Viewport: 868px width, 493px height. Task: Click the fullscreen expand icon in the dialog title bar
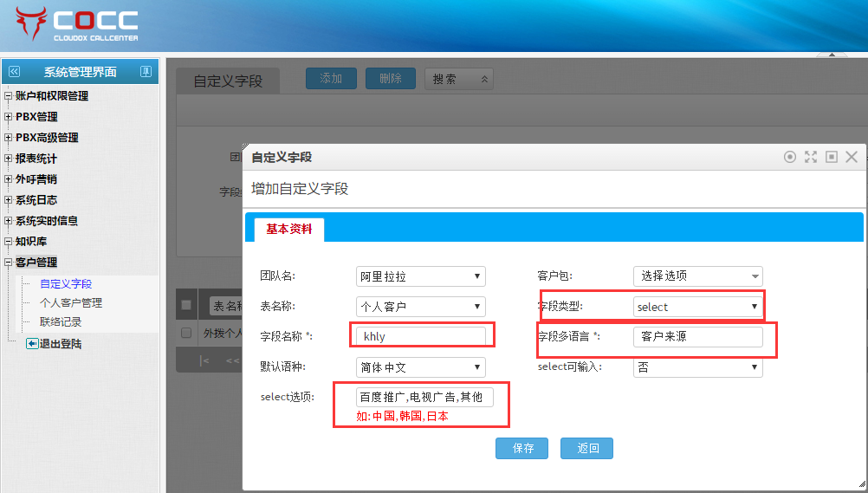811,157
